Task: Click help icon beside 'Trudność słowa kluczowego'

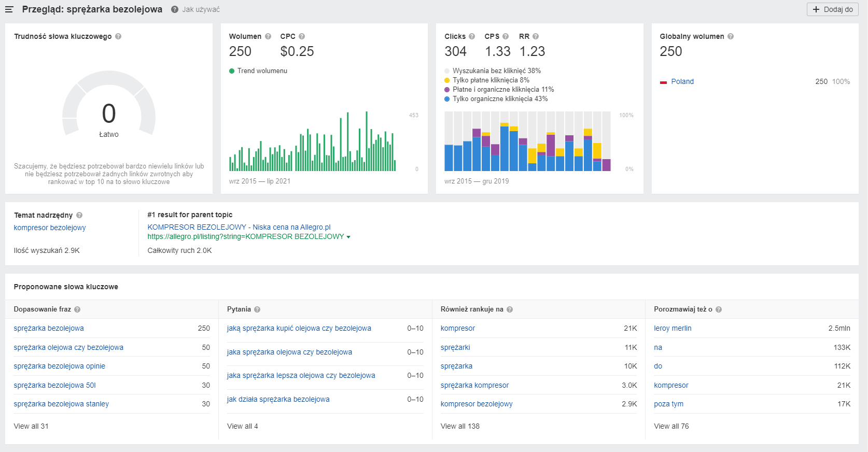Action: [x=118, y=36]
